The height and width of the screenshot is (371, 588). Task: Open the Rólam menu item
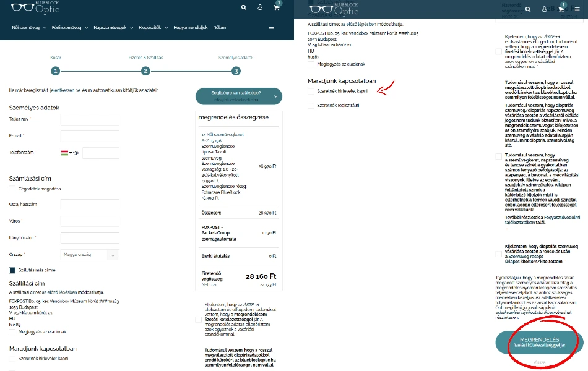[219, 28]
